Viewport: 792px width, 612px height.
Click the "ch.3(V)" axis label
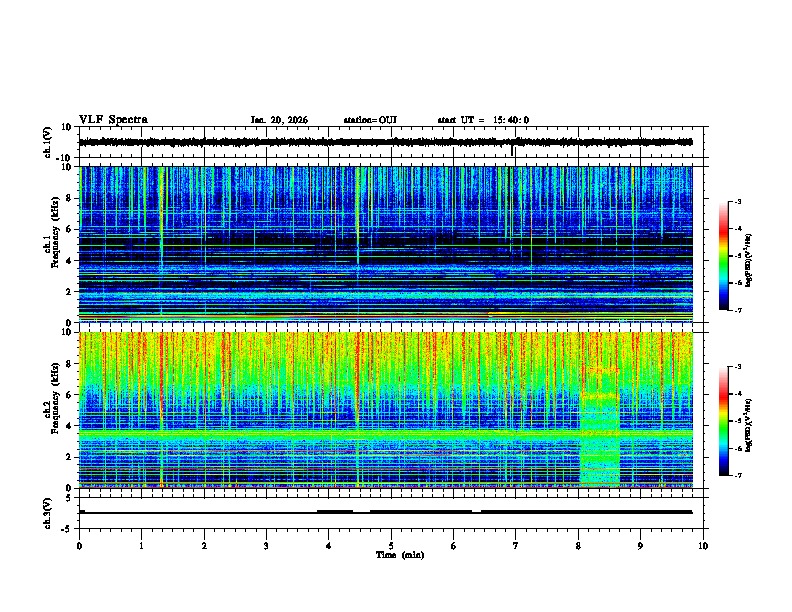(x=48, y=514)
